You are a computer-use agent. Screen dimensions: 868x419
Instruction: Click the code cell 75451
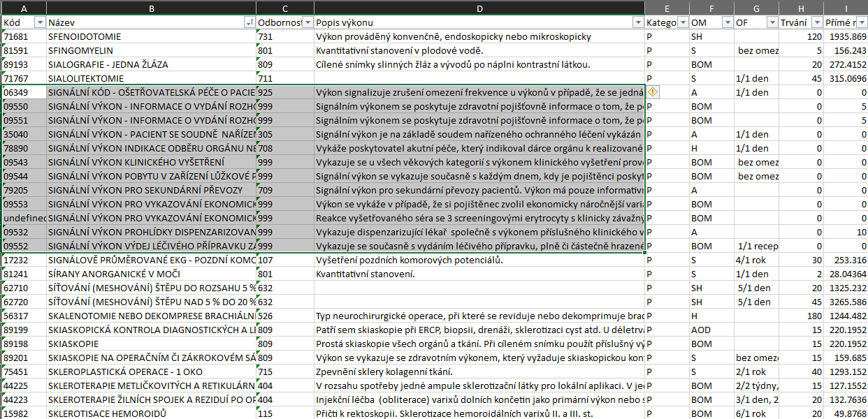[x=24, y=372]
